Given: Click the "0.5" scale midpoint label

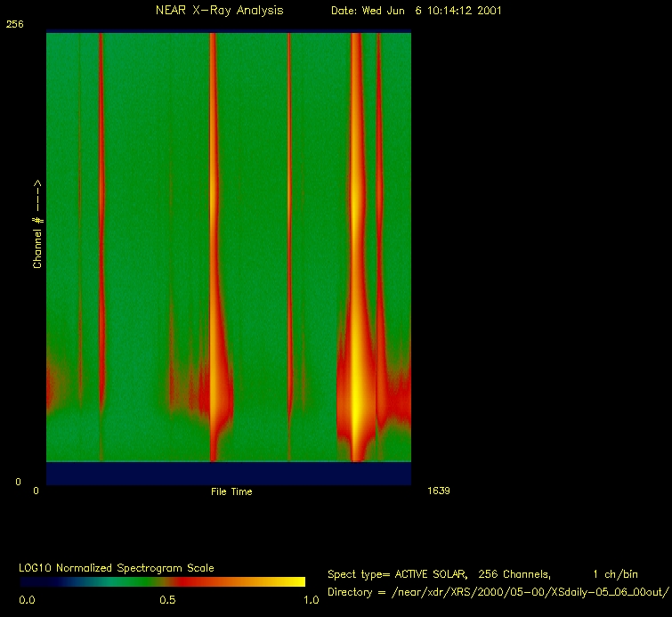Looking at the screenshot, I should 166,601.
